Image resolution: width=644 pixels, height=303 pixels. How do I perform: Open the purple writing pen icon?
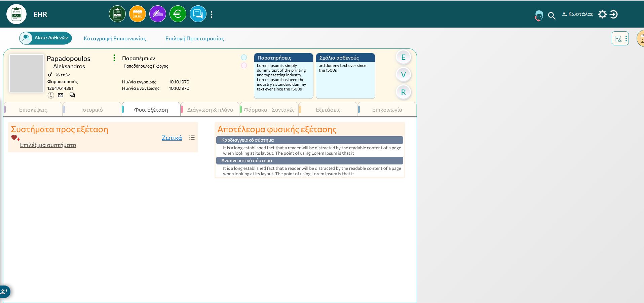(x=158, y=14)
